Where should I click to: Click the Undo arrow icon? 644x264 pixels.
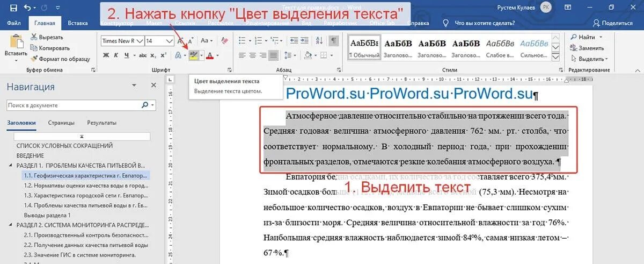point(27,8)
